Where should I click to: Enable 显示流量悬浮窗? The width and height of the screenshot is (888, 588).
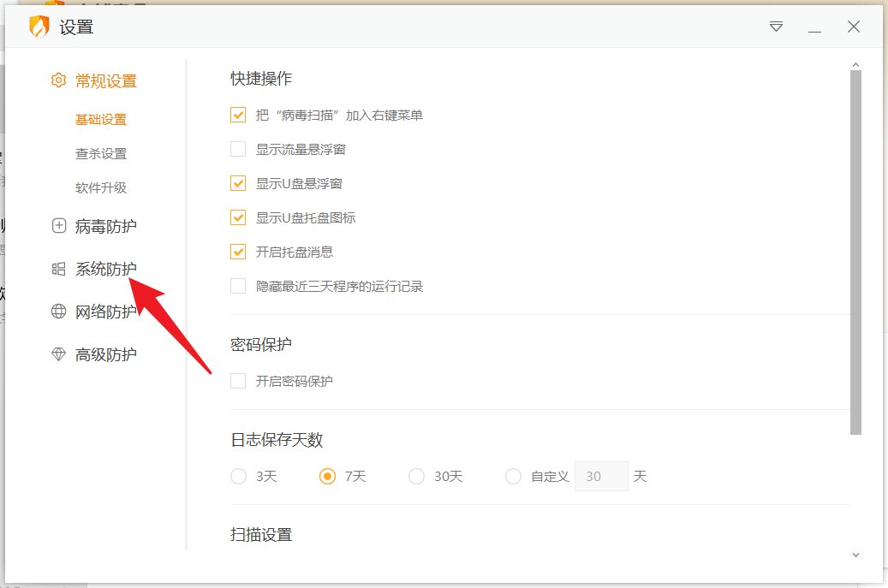click(x=237, y=149)
